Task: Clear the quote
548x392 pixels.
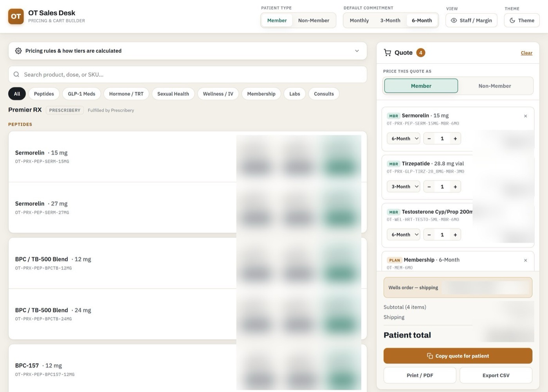Action: [526, 53]
